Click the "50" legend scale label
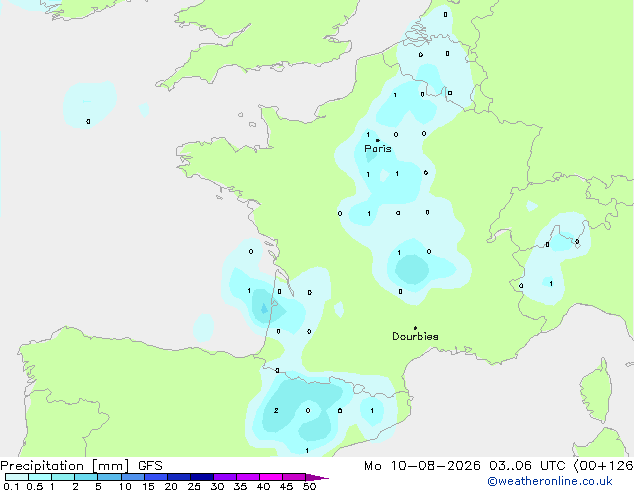The image size is (634, 490). pos(309,486)
